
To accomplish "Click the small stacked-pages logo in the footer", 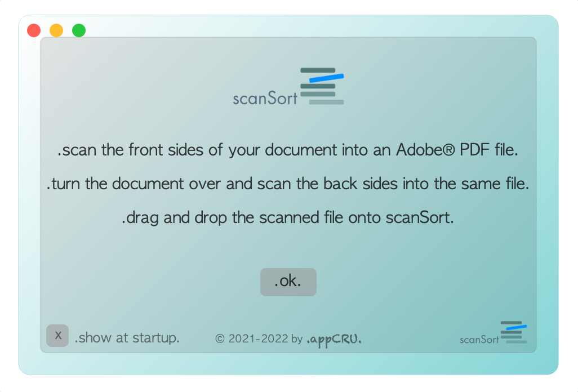I will point(513,332).
